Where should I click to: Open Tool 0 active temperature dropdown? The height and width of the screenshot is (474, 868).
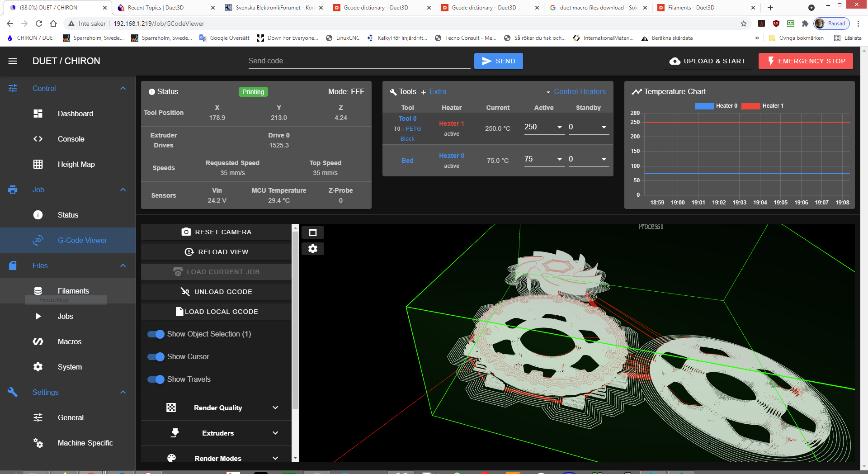point(560,127)
